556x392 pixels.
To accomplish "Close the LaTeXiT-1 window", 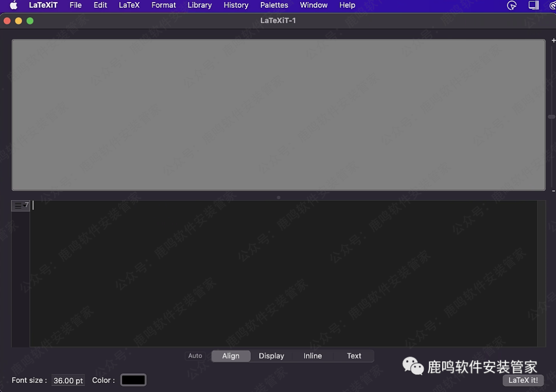I will tap(7, 21).
